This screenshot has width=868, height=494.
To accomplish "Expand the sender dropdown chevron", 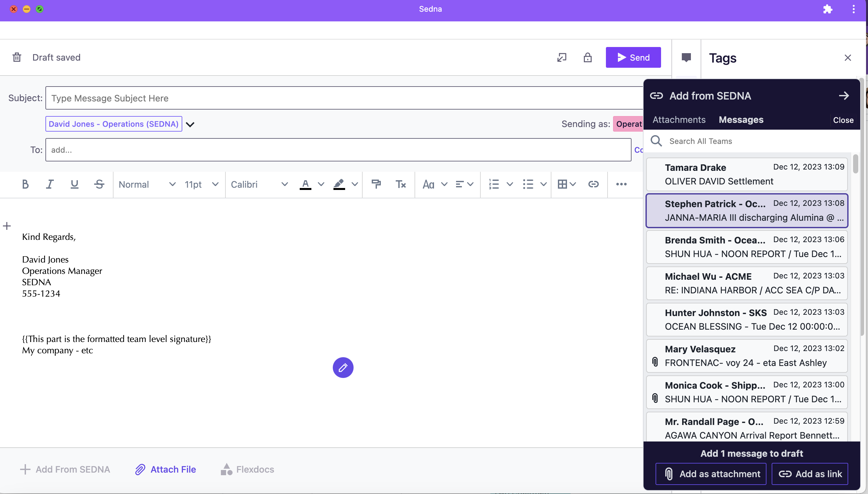I will click(190, 124).
